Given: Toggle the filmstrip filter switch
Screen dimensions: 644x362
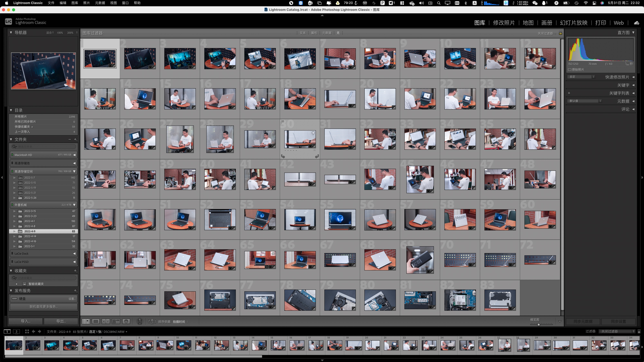Looking at the screenshot, I should [x=639, y=332].
